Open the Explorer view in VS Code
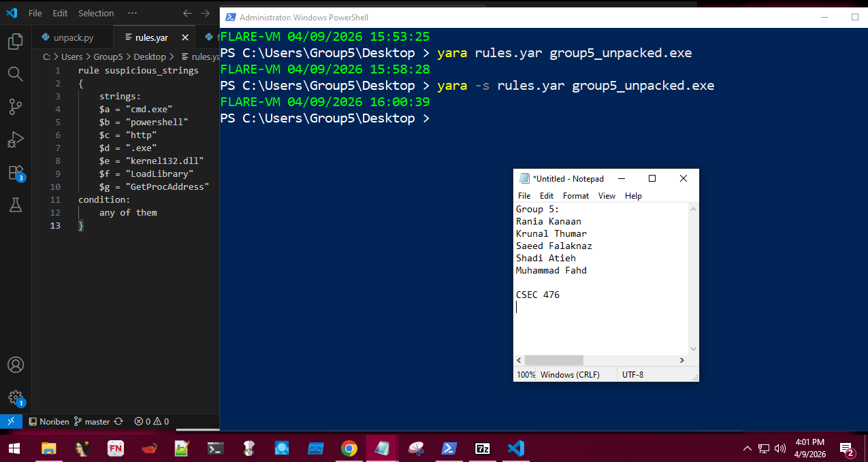 point(15,42)
